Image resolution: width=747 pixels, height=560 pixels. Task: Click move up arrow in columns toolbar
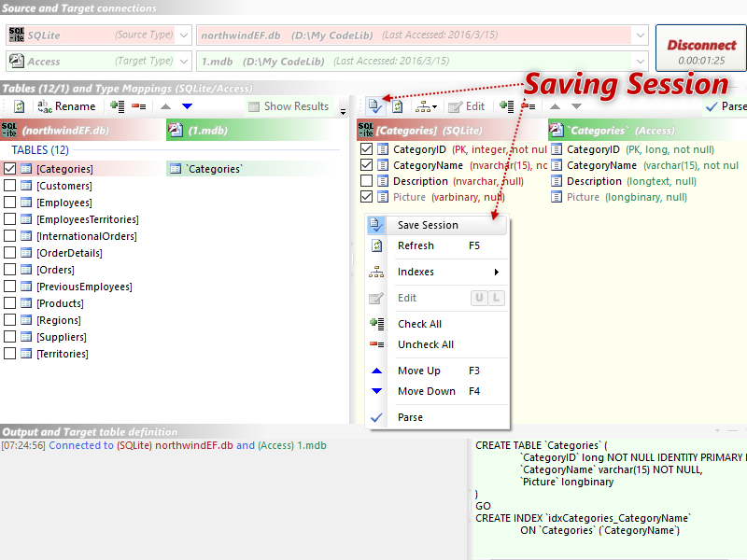click(x=555, y=106)
